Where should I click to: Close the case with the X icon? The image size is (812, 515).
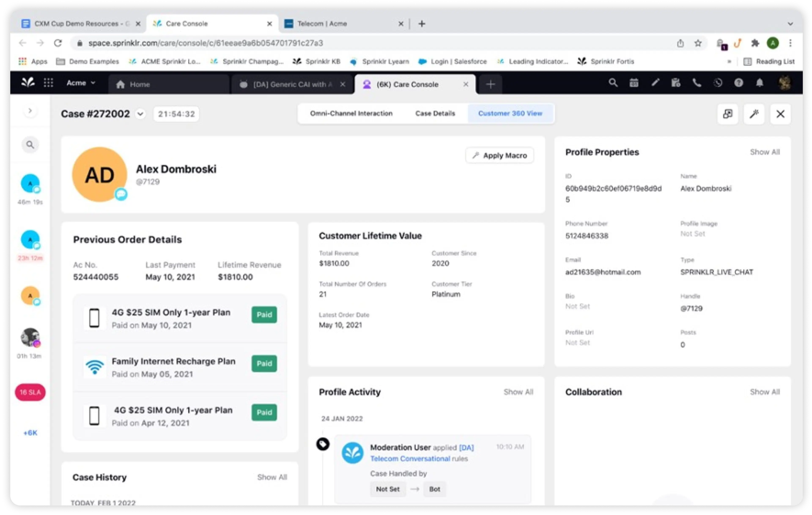tap(780, 114)
